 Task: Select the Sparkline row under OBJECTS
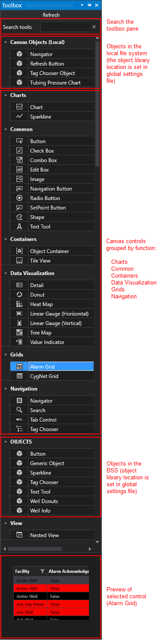point(52,473)
